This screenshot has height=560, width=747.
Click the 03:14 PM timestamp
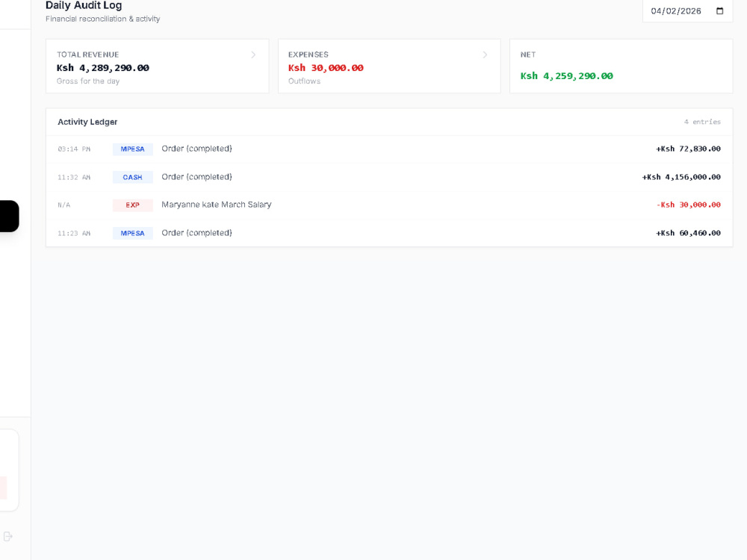tap(74, 149)
